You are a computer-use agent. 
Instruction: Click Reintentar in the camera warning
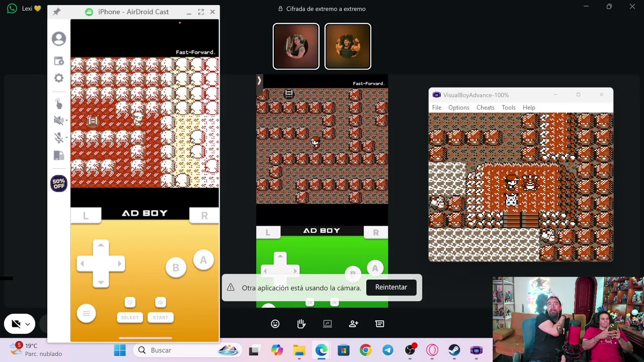(x=391, y=287)
